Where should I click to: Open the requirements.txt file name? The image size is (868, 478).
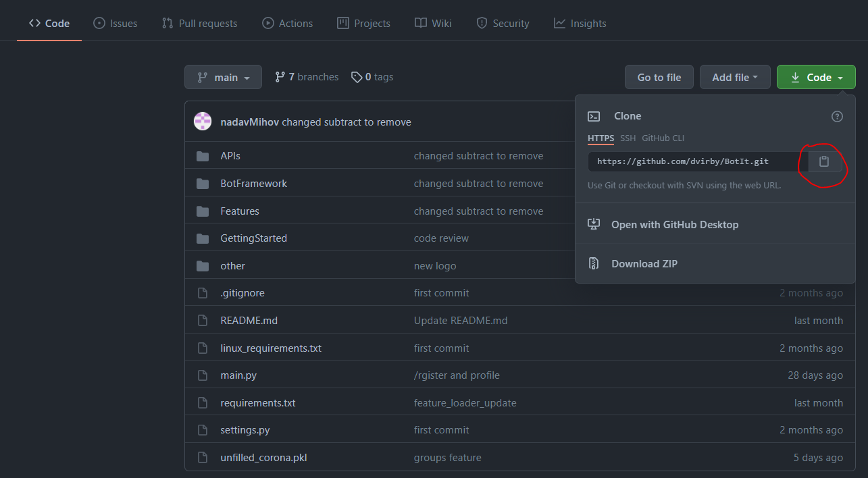258,403
